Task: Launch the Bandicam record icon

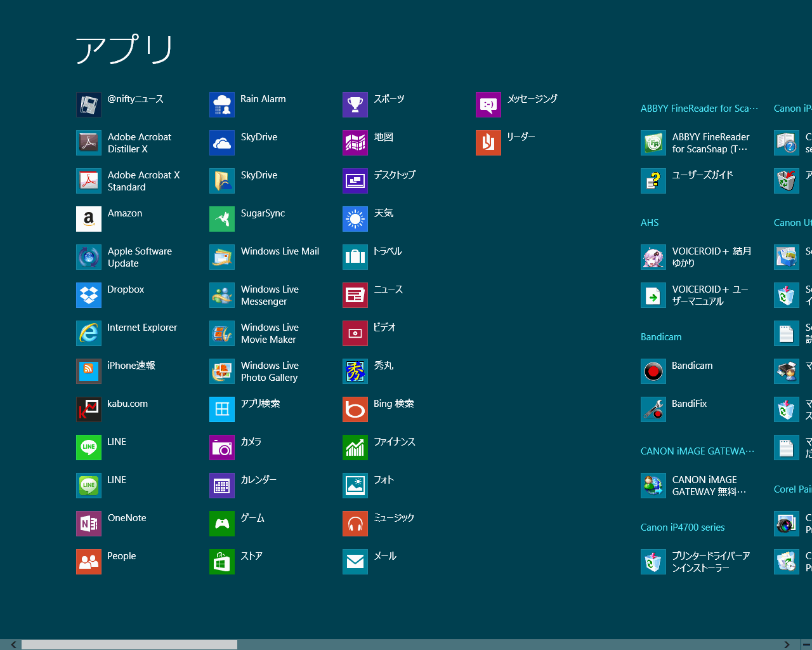Action: (x=653, y=371)
